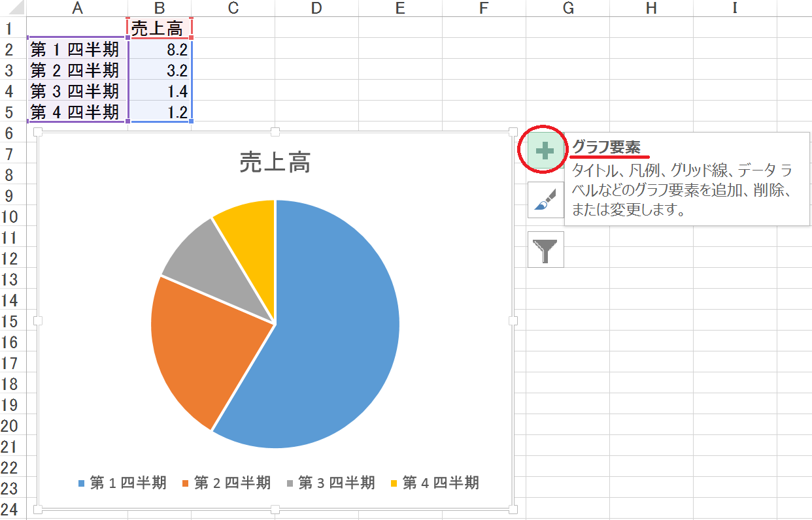Select cell A4 第 3 四半期
Image resolution: width=812 pixels, height=520 pixels.
(x=77, y=91)
